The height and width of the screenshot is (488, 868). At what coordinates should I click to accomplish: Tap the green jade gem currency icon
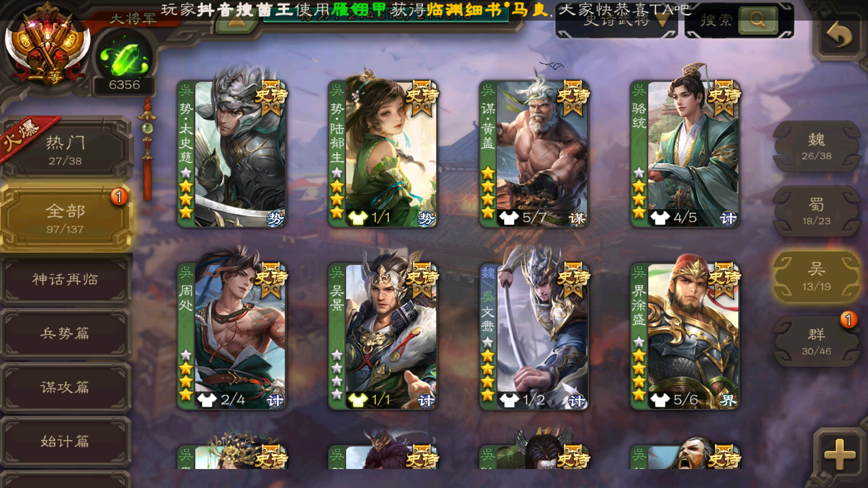(x=124, y=59)
